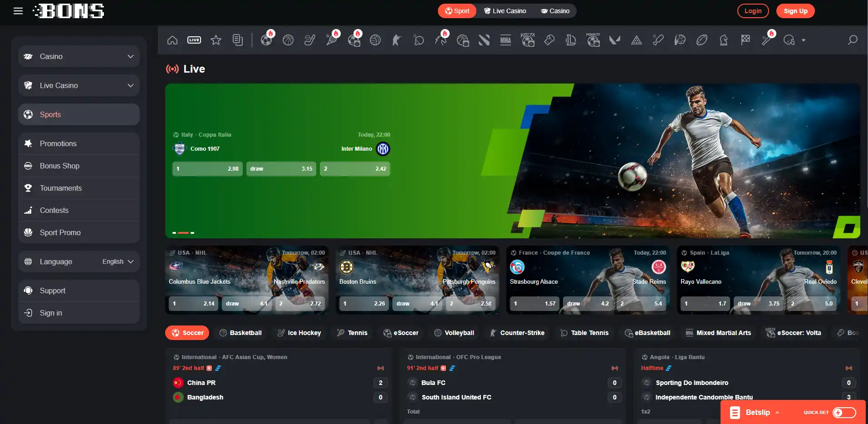The image size is (868, 424).
Task: Select the checkered racing flag icon
Action: click(x=745, y=40)
